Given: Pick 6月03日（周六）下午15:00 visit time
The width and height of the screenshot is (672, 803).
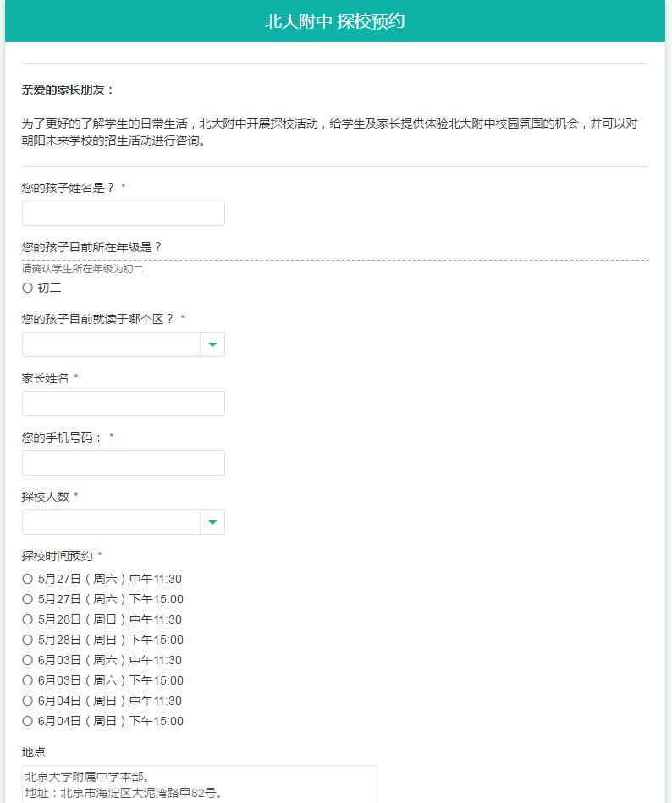Looking at the screenshot, I should pos(27,680).
